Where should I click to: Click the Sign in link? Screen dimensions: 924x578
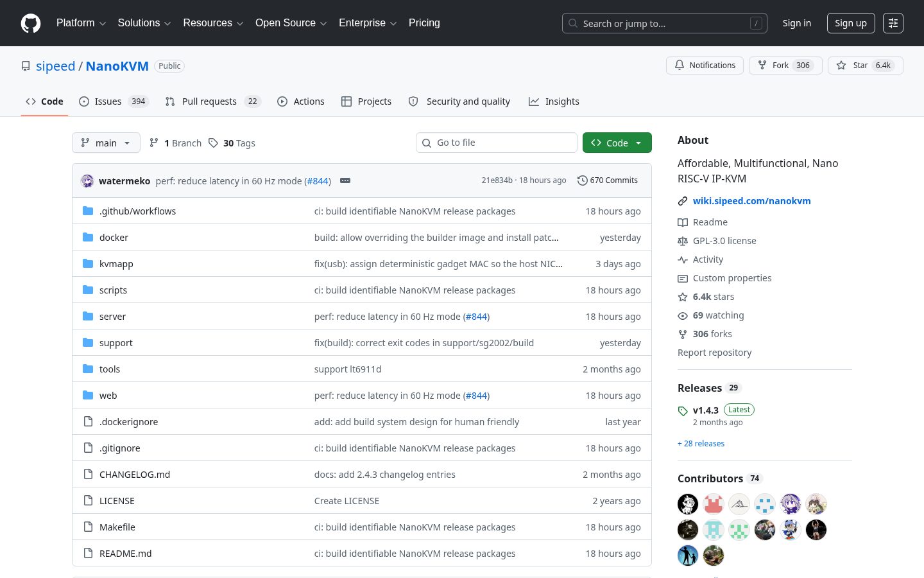click(796, 23)
